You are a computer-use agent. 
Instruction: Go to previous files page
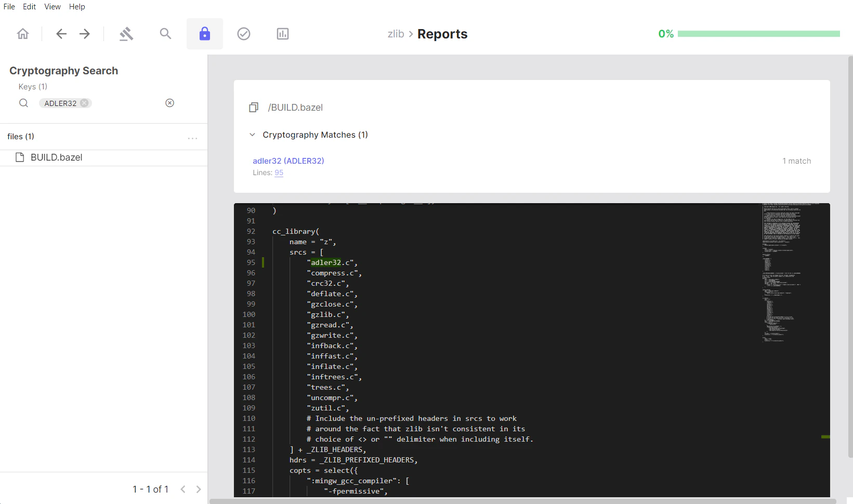pos(183,489)
